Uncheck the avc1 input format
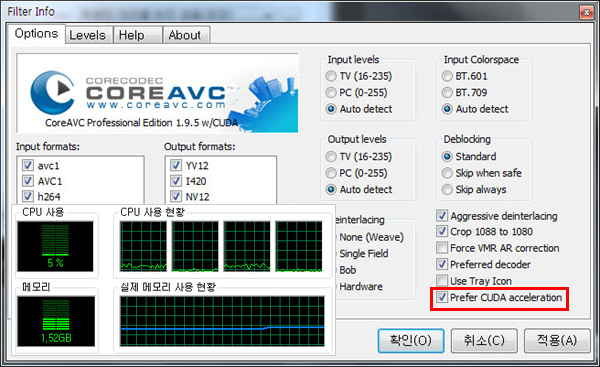The image size is (600, 367). coord(28,165)
